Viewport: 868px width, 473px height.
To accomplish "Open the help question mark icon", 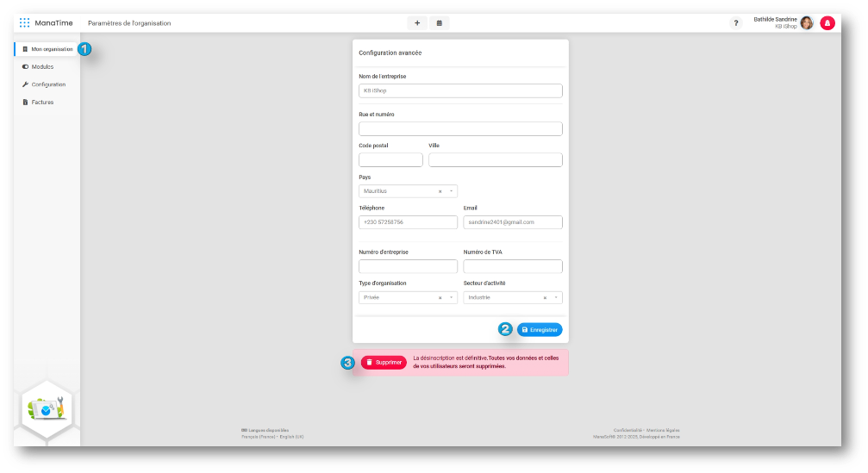I will tap(736, 22).
